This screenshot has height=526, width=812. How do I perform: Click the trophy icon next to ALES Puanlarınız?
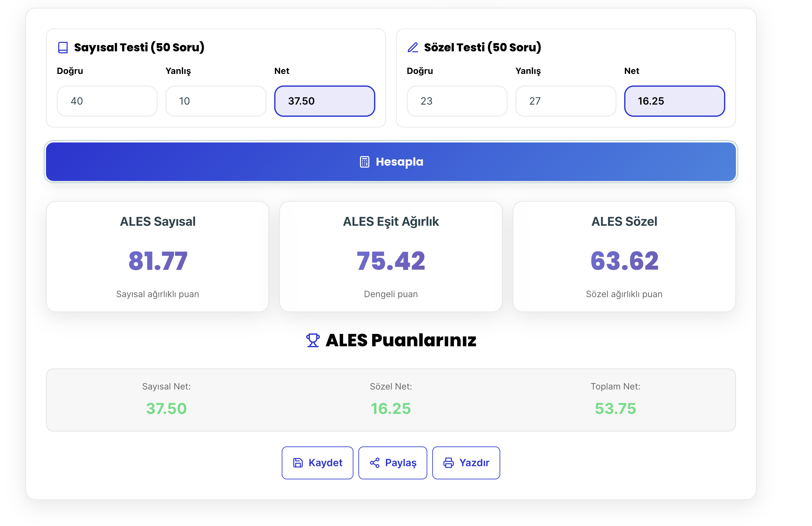tap(312, 340)
